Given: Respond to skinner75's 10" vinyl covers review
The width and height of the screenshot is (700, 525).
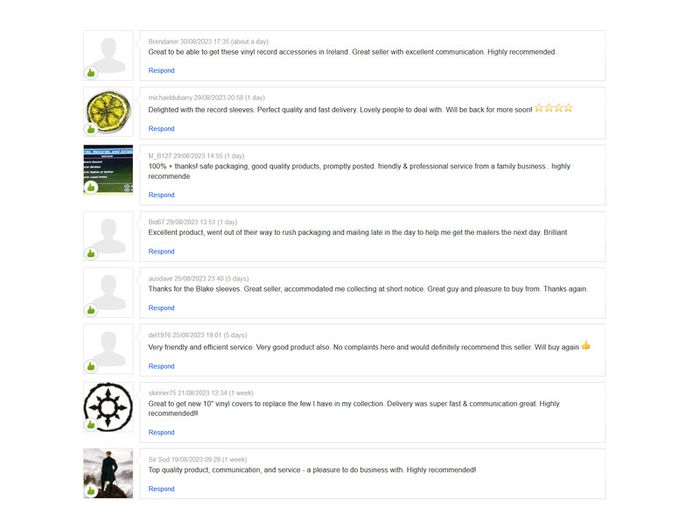Looking at the screenshot, I should (161, 432).
